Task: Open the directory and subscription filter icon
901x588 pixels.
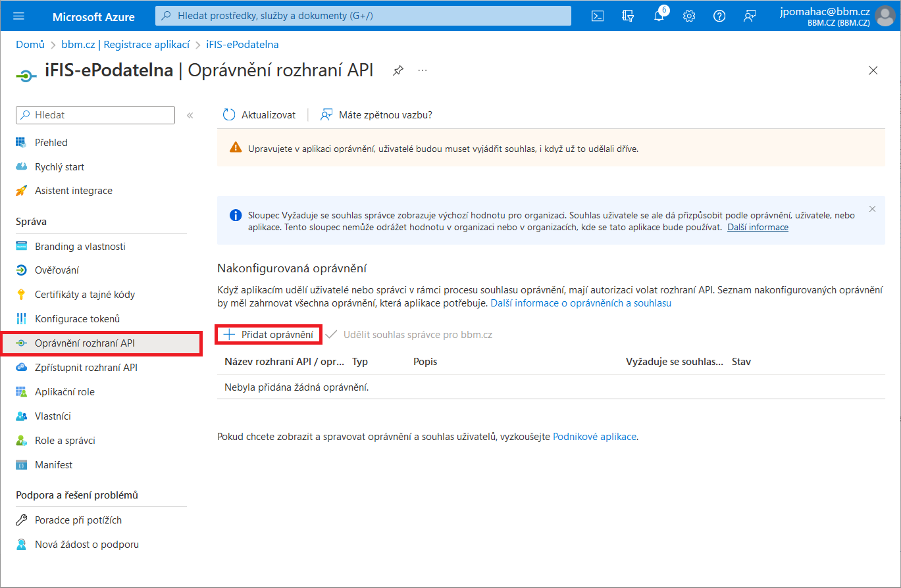Action: tap(628, 16)
